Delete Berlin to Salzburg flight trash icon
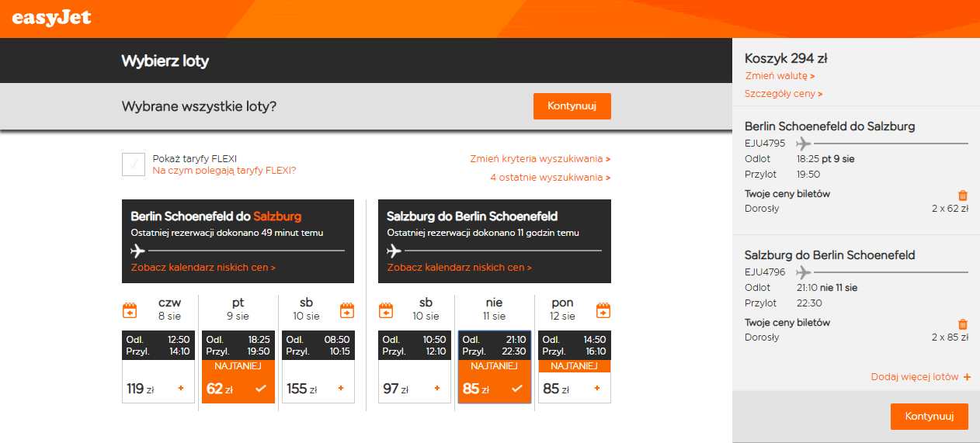 pos(963,196)
